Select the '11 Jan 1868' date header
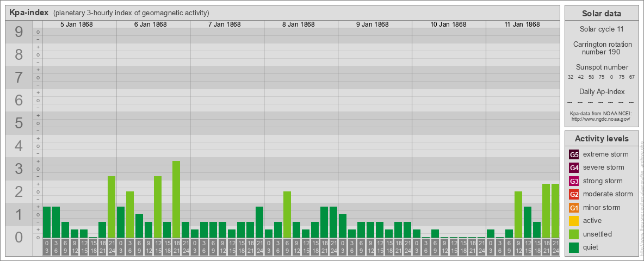 [x=522, y=24]
